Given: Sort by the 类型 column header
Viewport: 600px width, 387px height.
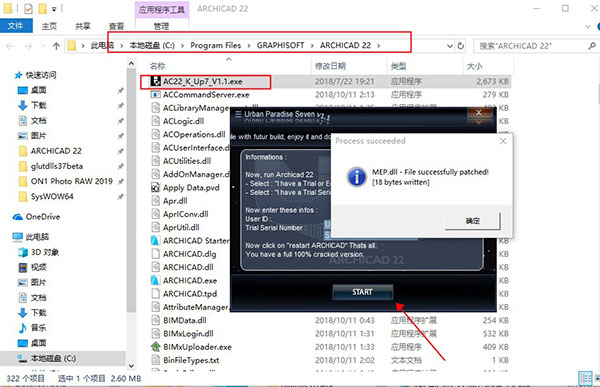Looking at the screenshot, I should (x=398, y=66).
